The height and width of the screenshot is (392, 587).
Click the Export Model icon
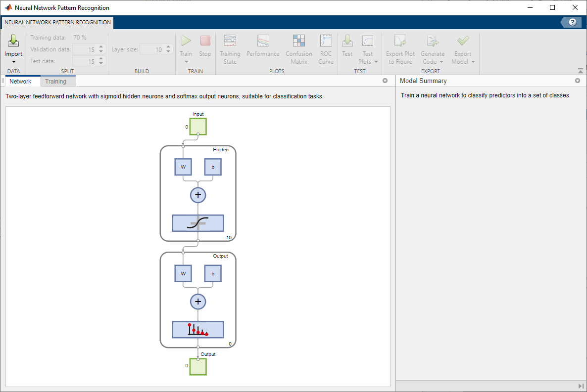(x=463, y=41)
